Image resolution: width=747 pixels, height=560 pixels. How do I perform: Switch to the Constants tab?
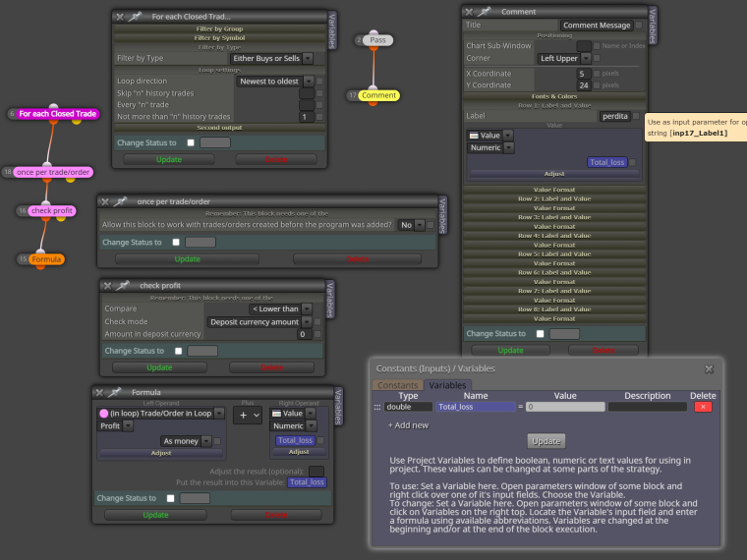tap(398, 385)
